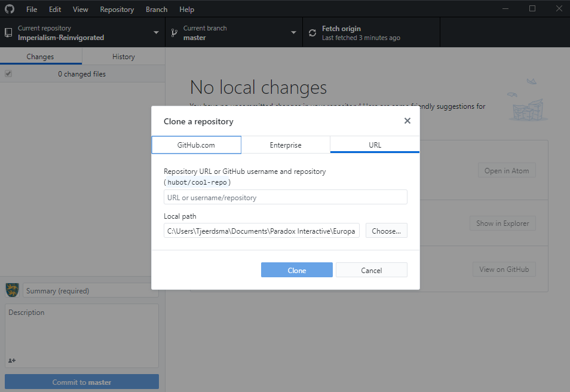The width and height of the screenshot is (570, 392).
Task: Open the Help menu
Action: pyautogui.click(x=187, y=10)
